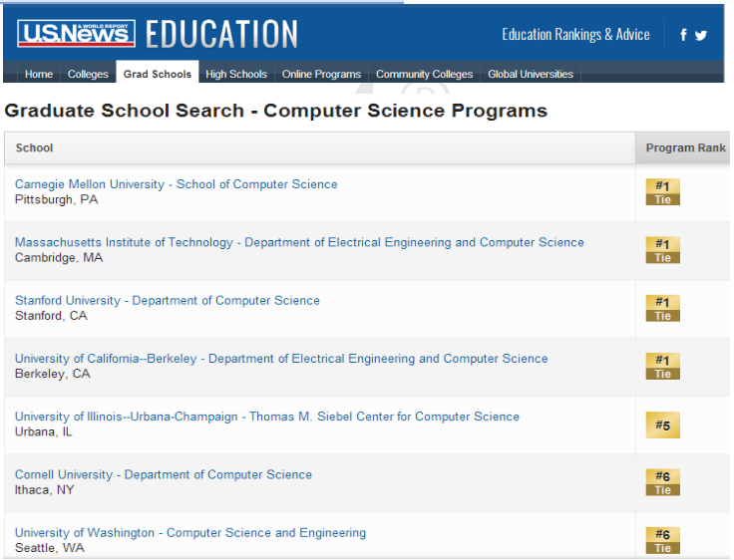
Task: Click the U.S. News logo
Action: click(76, 34)
